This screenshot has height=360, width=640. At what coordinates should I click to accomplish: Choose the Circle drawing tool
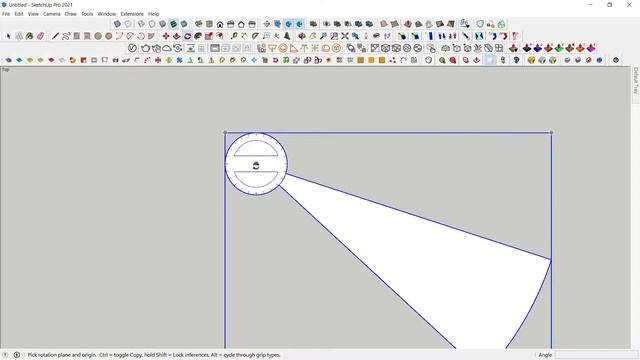coord(98,36)
